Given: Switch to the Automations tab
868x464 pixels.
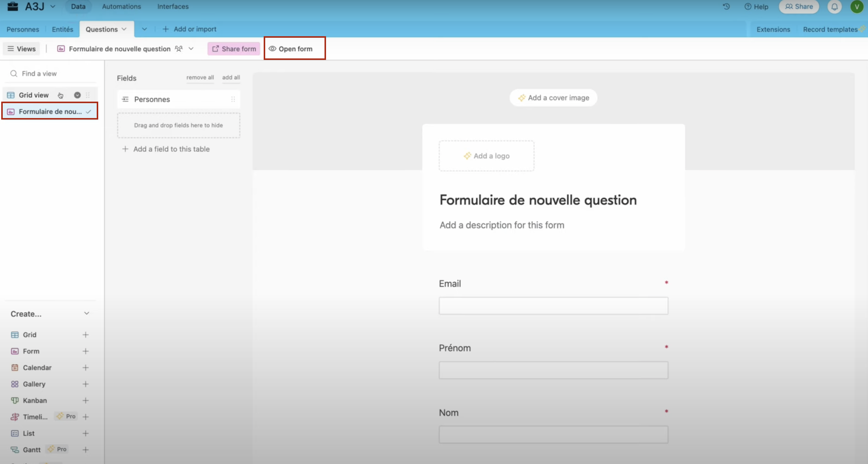Looking at the screenshot, I should [x=122, y=6].
